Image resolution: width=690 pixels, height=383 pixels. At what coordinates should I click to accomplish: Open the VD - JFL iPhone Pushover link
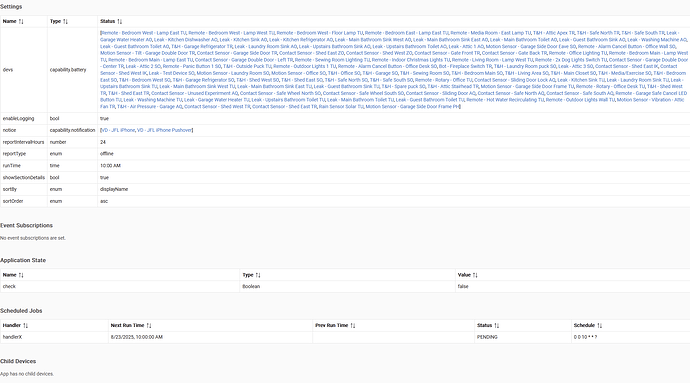tap(164, 130)
